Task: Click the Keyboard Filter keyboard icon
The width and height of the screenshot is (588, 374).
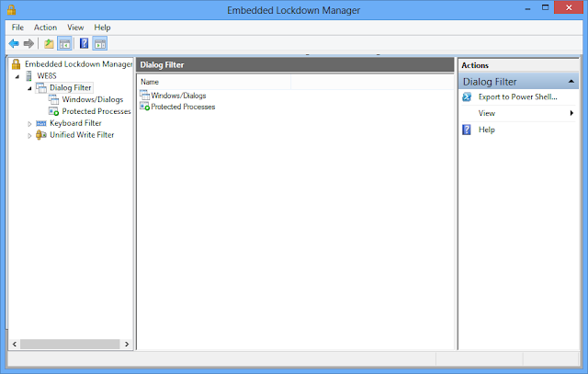Action: coord(41,123)
